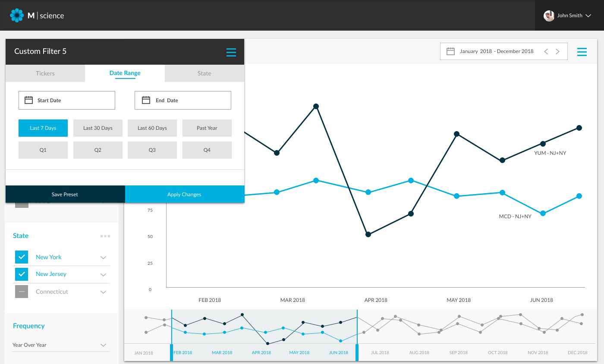Click the last MCD data point
The image size is (604, 364).
click(579, 196)
